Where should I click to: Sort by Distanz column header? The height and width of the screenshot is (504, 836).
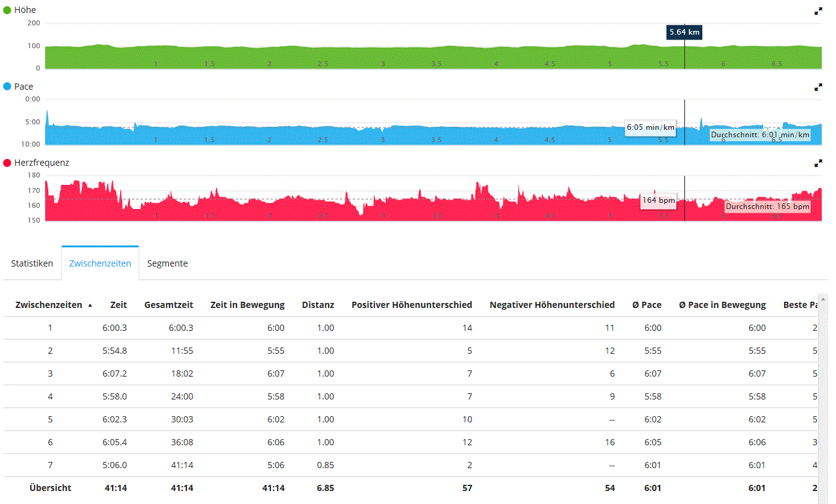pos(317,305)
